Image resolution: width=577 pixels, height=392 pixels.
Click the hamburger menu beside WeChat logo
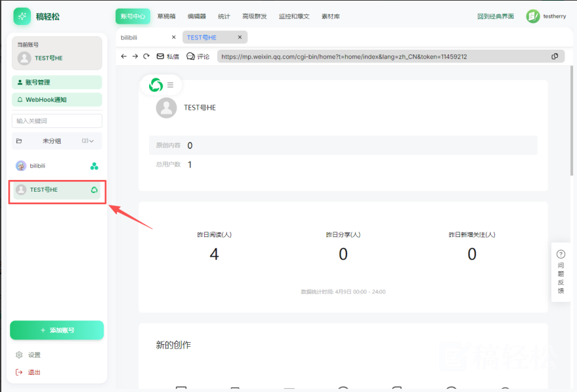tap(171, 85)
